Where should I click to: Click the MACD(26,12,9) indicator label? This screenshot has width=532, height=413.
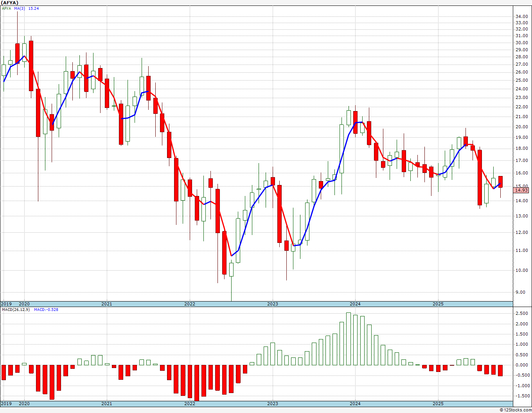15,309
